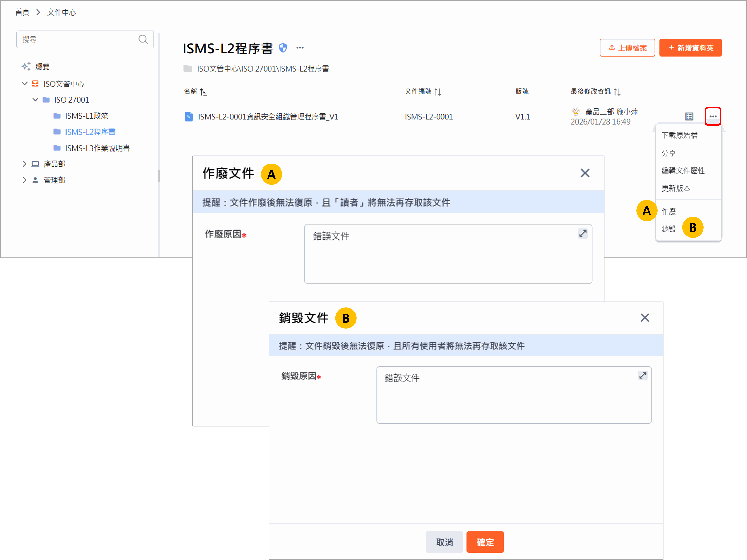Select 更新版本 from the context menu
The image size is (747, 560).
pos(676,188)
